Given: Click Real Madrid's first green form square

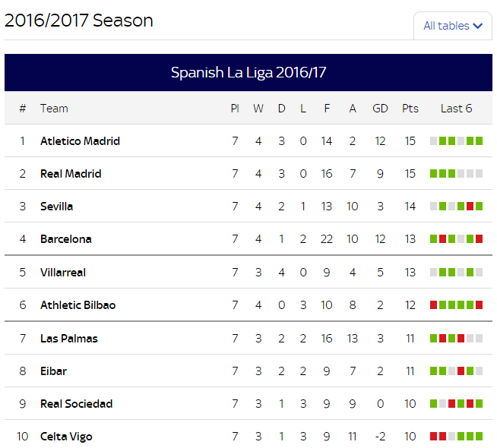Looking at the screenshot, I should pos(433,173).
